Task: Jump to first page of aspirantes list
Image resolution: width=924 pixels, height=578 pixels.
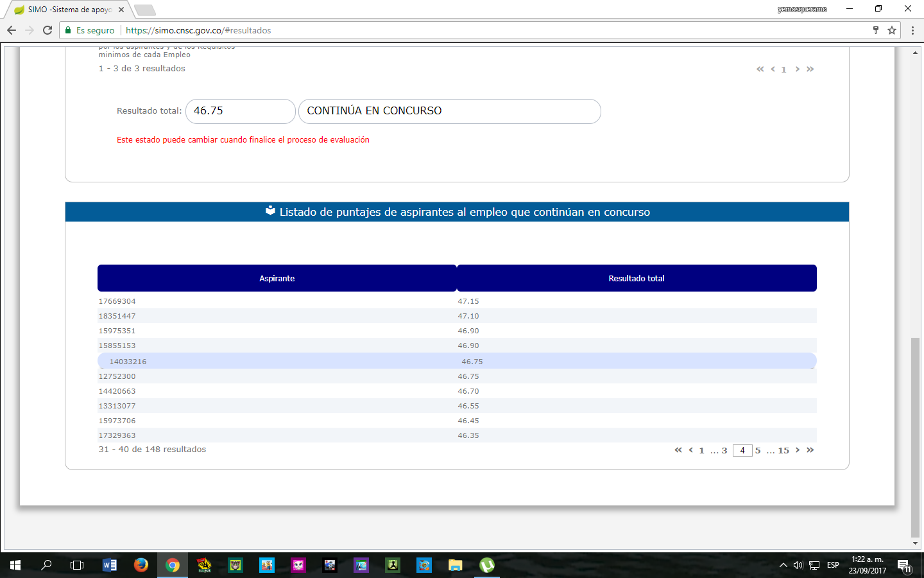Action: coord(678,450)
